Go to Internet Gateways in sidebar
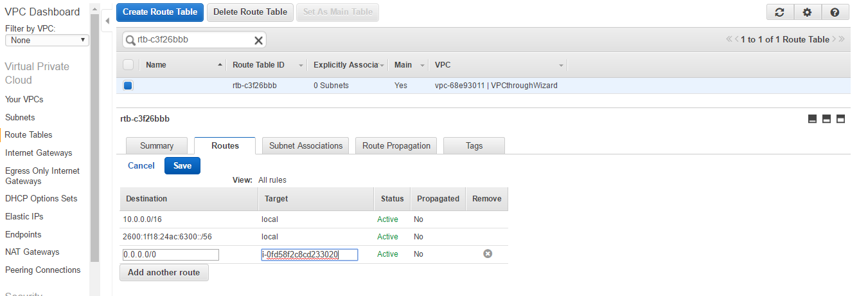Viewport: 868px width, 296px height. [39, 153]
